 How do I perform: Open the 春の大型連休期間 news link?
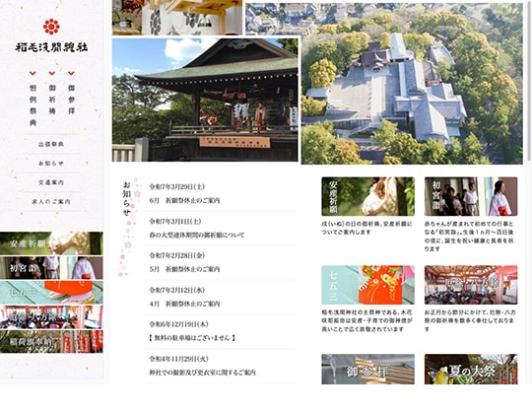tap(197, 235)
